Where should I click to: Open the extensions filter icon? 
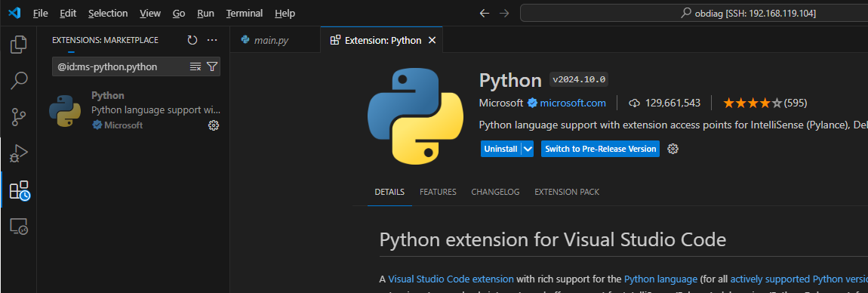212,66
